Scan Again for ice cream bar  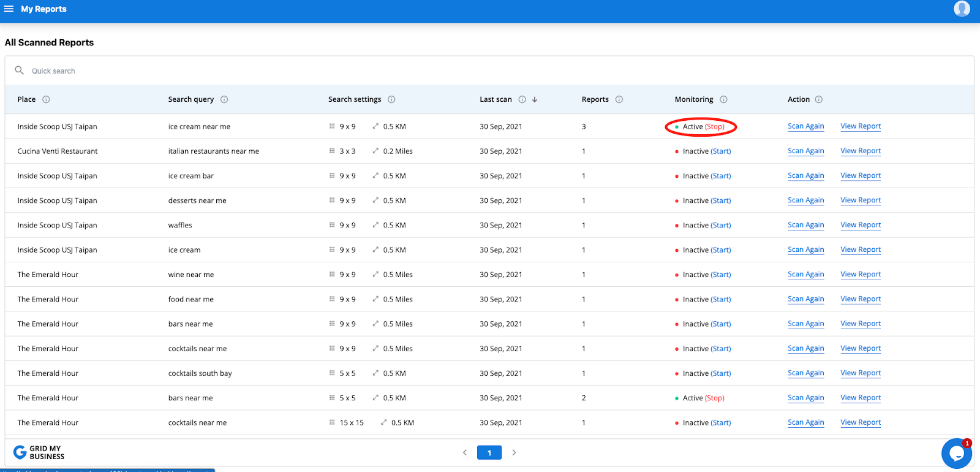(x=806, y=175)
